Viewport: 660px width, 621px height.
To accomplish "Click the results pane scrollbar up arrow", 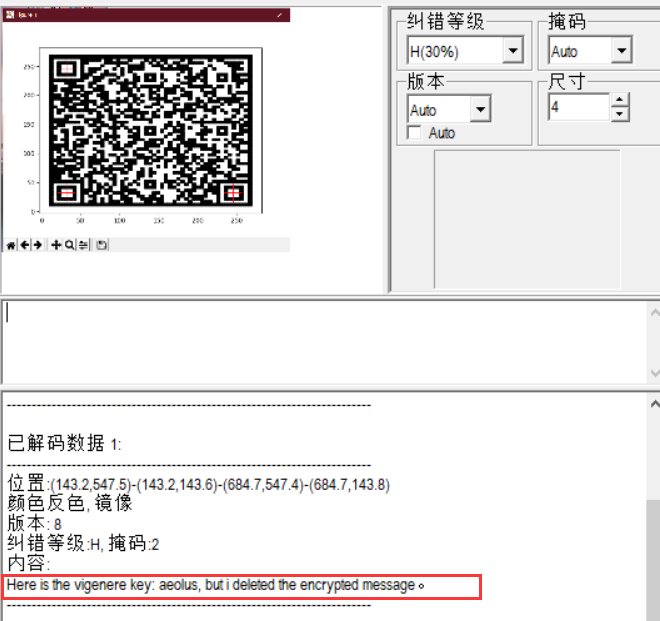I will (x=654, y=404).
